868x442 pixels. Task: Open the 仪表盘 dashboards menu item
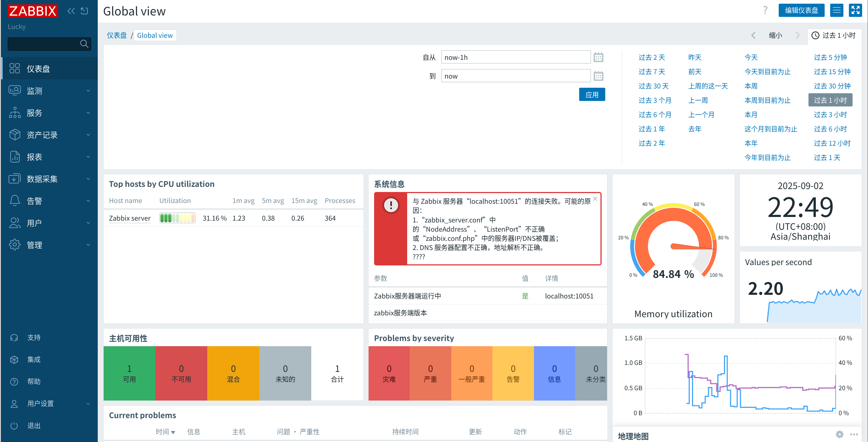click(x=49, y=69)
